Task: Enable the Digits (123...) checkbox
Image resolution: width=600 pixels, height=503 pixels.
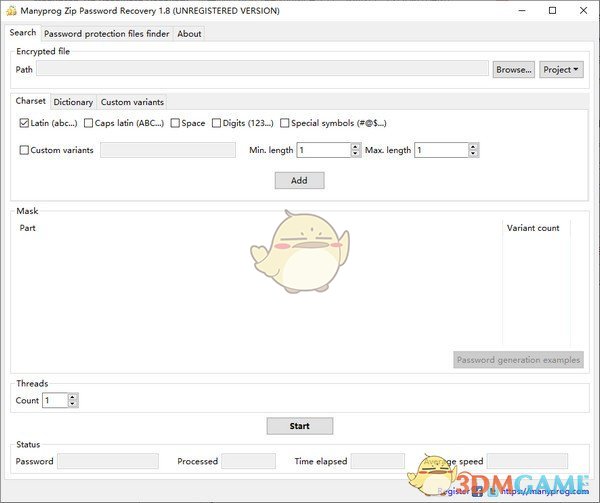Action: click(216, 123)
